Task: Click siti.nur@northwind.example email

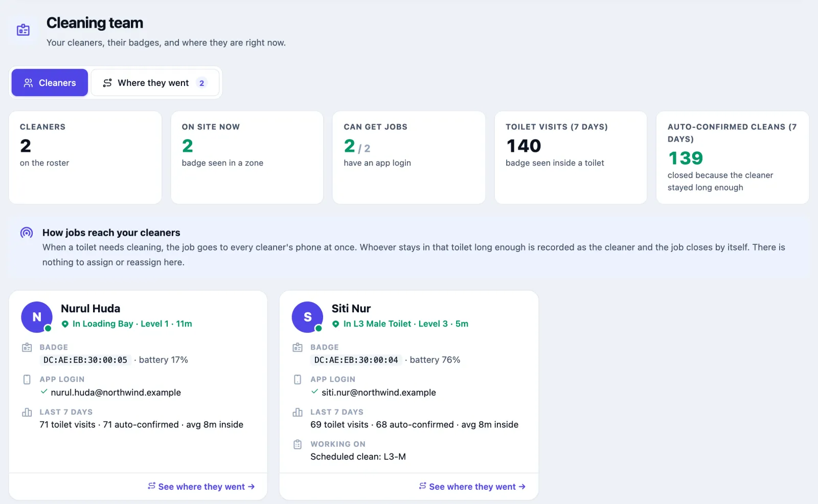Action: tap(379, 393)
